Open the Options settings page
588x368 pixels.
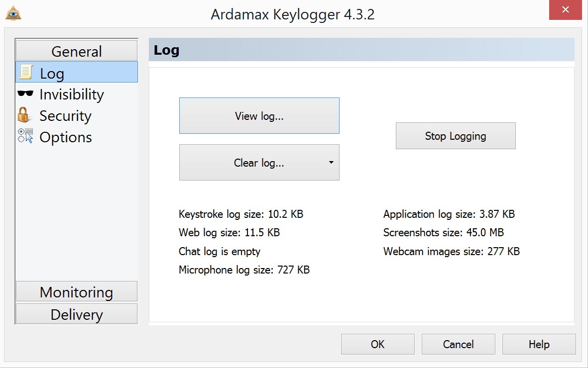(x=65, y=137)
